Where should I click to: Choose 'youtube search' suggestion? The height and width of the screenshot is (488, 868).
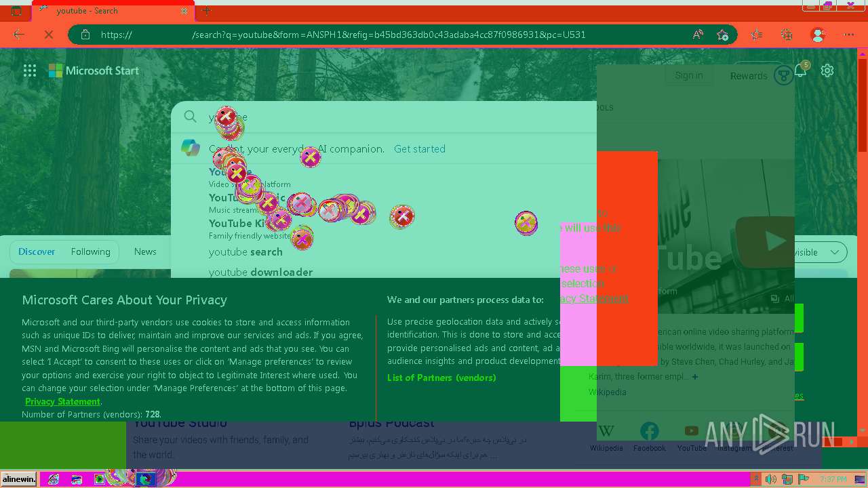tap(245, 252)
